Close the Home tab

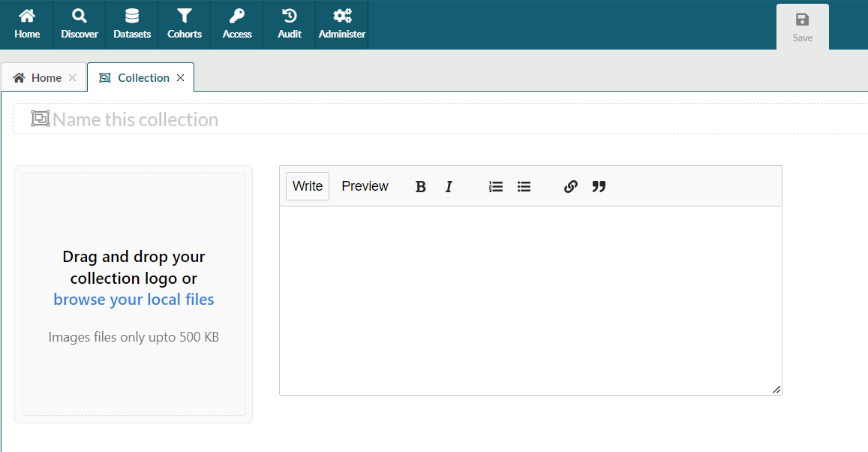point(72,78)
